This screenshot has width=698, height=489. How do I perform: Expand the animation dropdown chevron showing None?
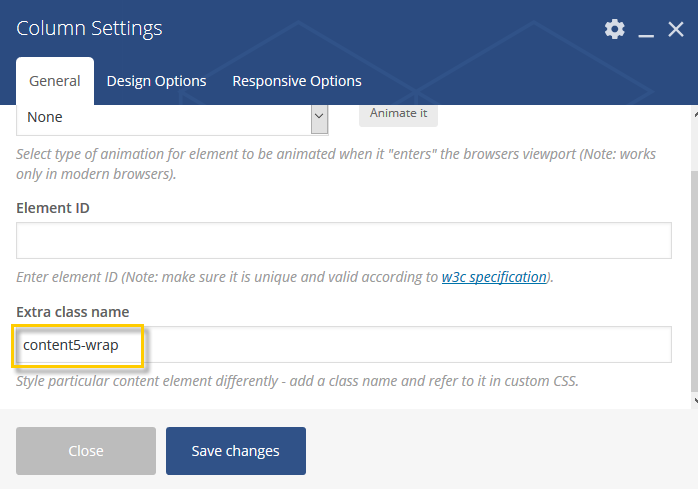[319, 117]
